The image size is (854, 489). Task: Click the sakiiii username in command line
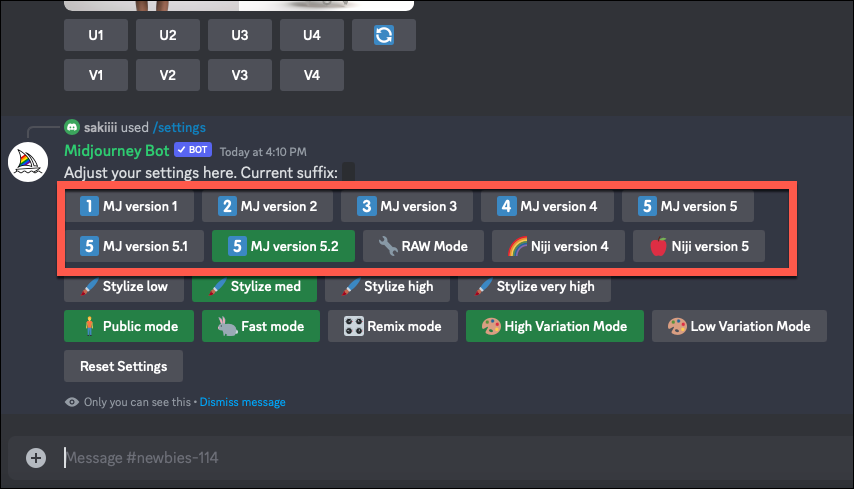pyautogui.click(x=100, y=127)
